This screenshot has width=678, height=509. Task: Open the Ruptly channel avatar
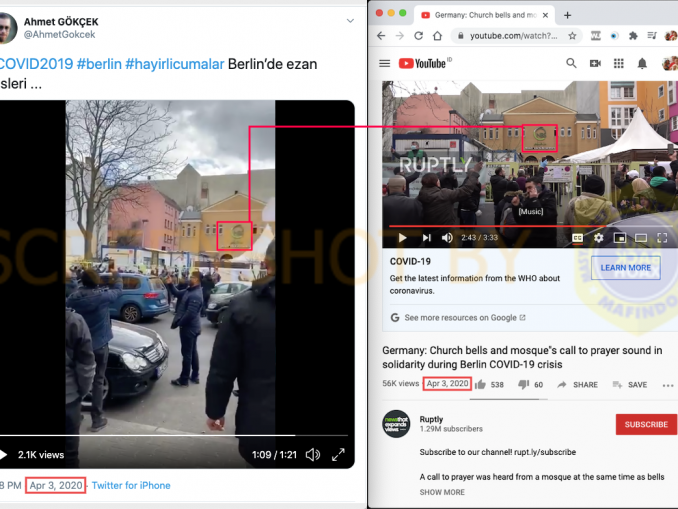coord(396,424)
